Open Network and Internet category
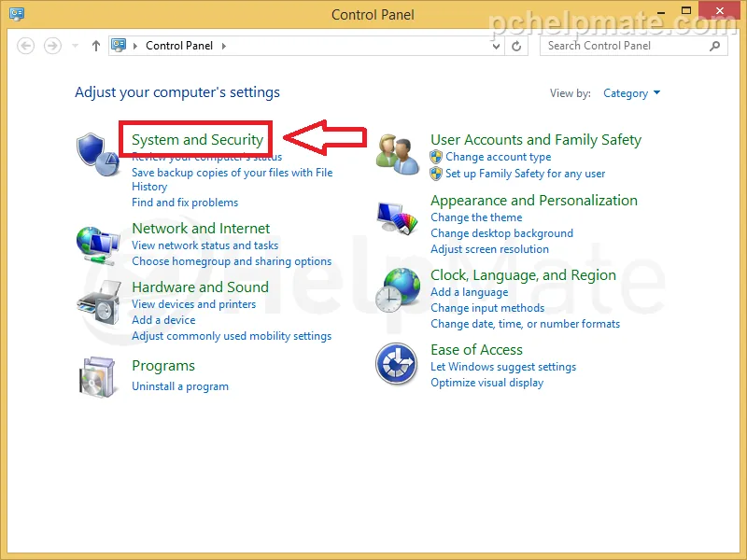 tap(201, 228)
